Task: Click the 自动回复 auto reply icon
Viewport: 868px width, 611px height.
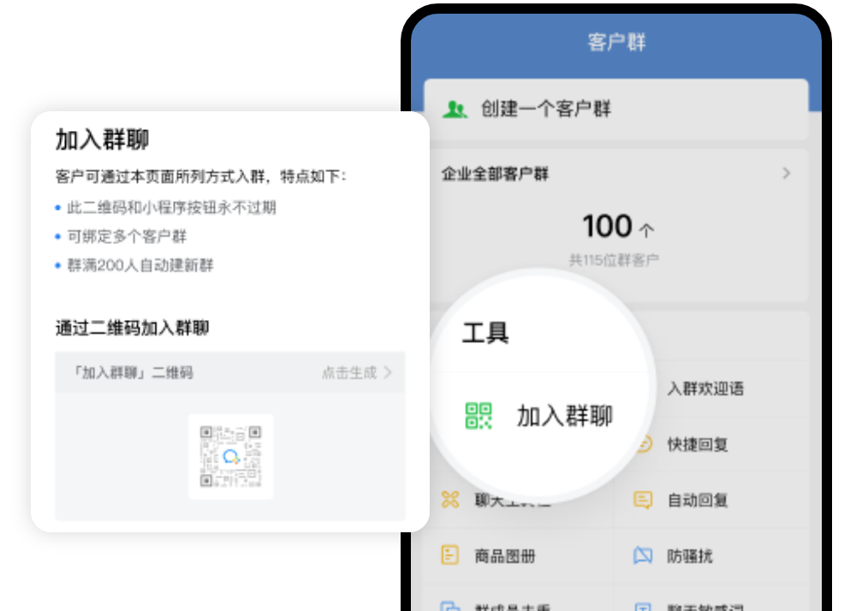Action: tap(644, 501)
